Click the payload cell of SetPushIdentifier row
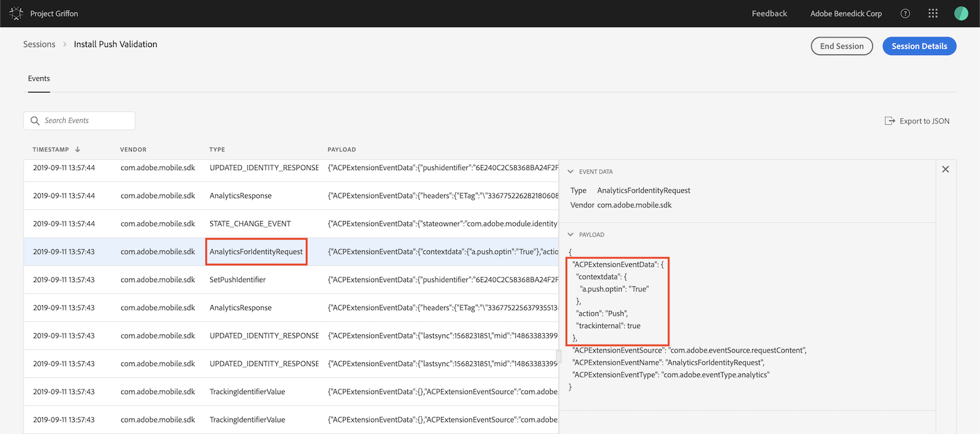Screen dimensions: 980x434 (443, 280)
